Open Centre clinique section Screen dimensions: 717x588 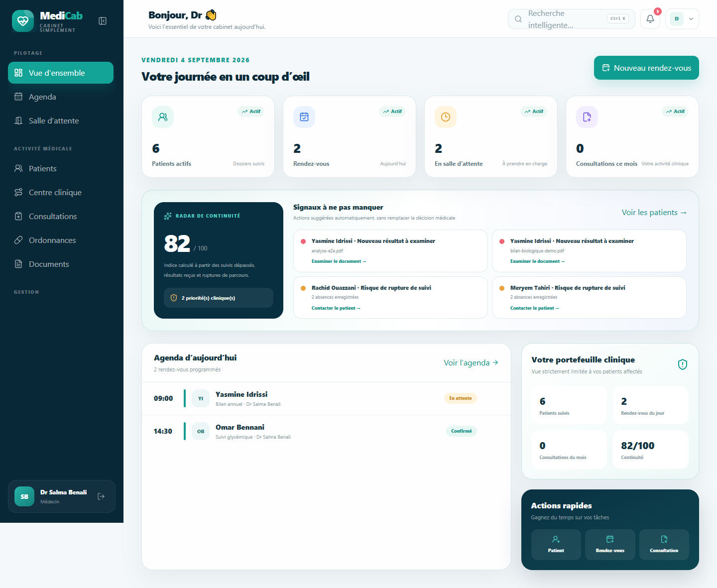[x=61, y=192]
